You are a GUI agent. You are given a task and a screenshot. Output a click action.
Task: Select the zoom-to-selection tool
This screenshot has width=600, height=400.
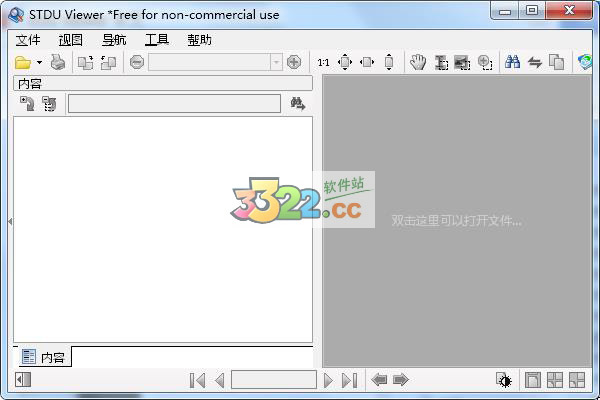pyautogui.click(x=485, y=62)
